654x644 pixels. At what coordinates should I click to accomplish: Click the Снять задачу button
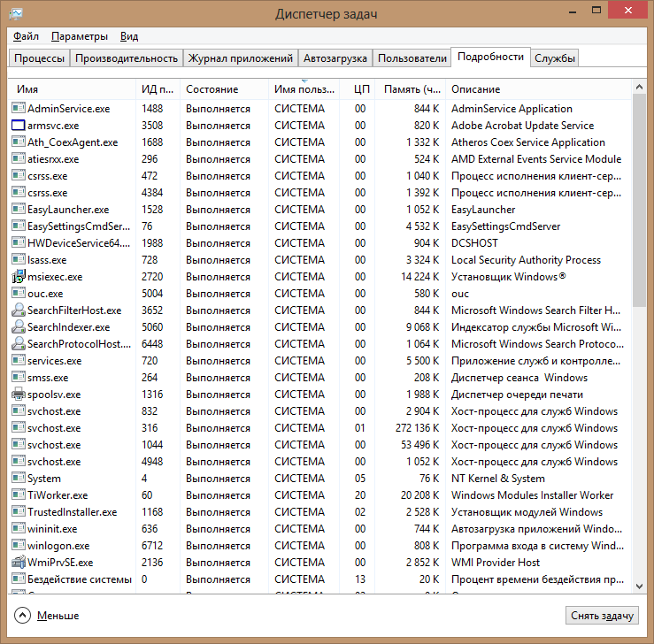[x=602, y=615]
